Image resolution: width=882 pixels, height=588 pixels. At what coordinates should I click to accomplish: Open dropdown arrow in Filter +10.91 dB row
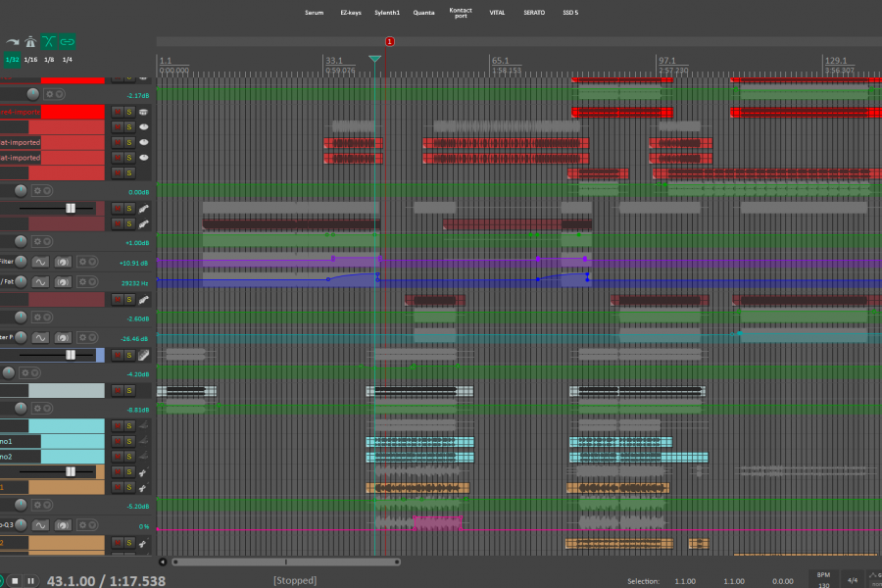(x=92, y=262)
